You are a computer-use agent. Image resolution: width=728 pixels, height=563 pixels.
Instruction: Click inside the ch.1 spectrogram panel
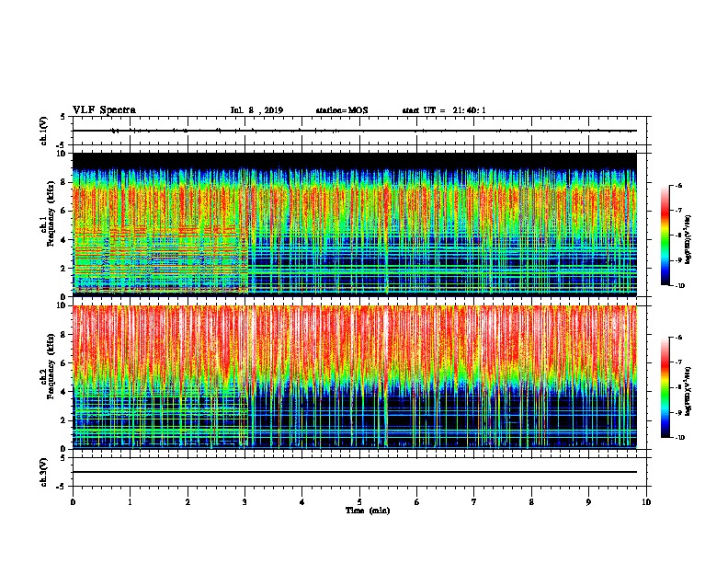355,224
